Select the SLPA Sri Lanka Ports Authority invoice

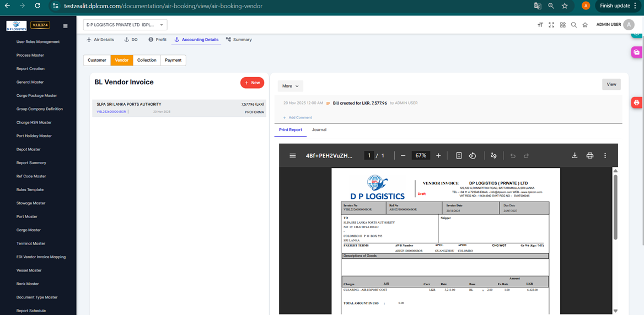click(x=179, y=107)
